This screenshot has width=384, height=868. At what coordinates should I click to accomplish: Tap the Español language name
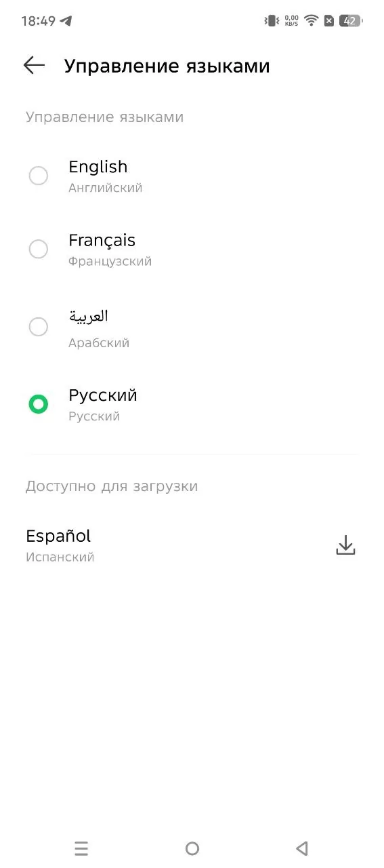coord(58,536)
